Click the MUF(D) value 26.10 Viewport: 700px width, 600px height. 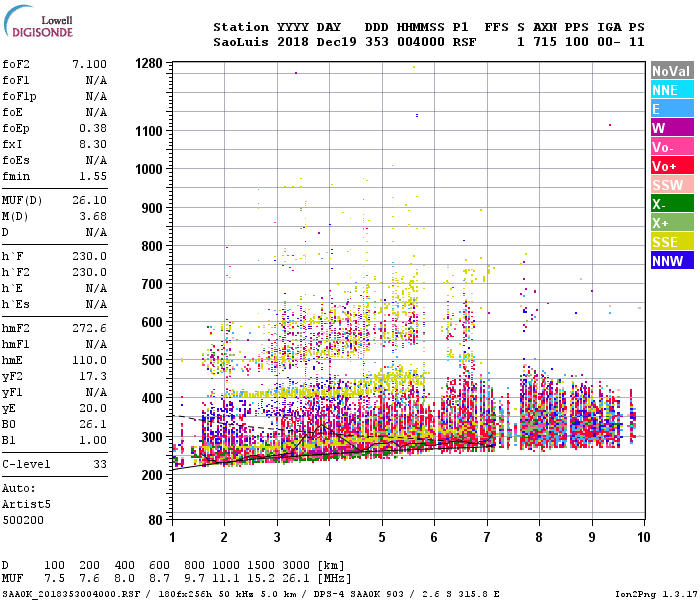click(89, 200)
